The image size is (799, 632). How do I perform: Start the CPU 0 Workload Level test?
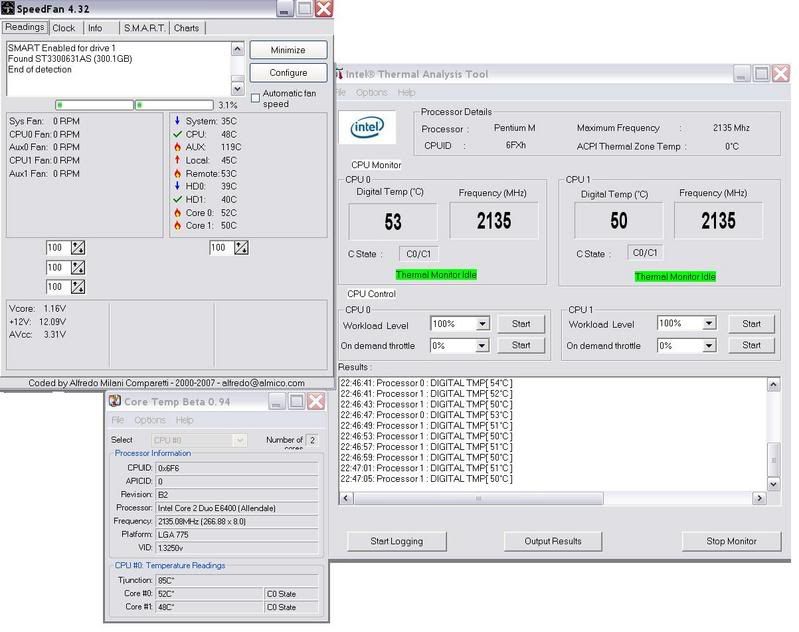click(521, 324)
